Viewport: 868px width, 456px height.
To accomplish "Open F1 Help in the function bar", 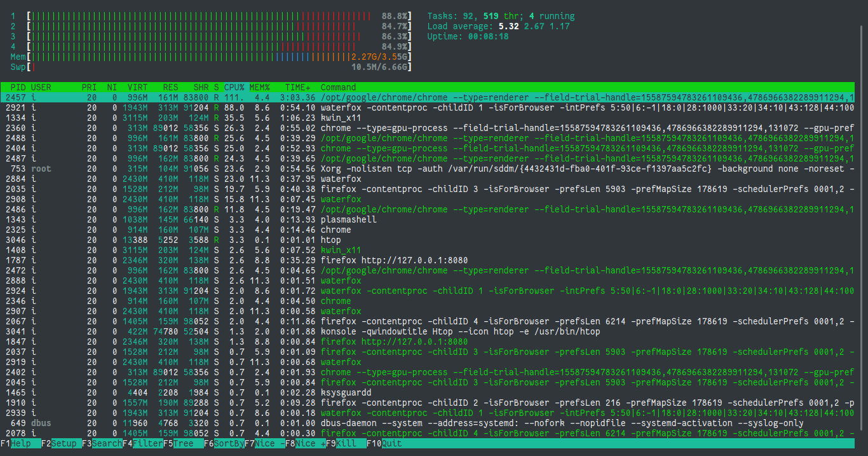I will tap(20, 443).
